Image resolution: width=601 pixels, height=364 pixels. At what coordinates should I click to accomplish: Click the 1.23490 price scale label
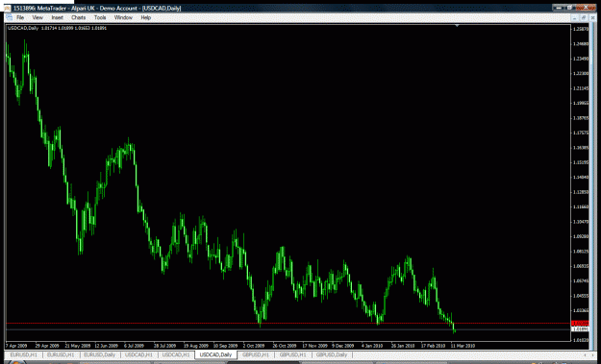click(580, 59)
